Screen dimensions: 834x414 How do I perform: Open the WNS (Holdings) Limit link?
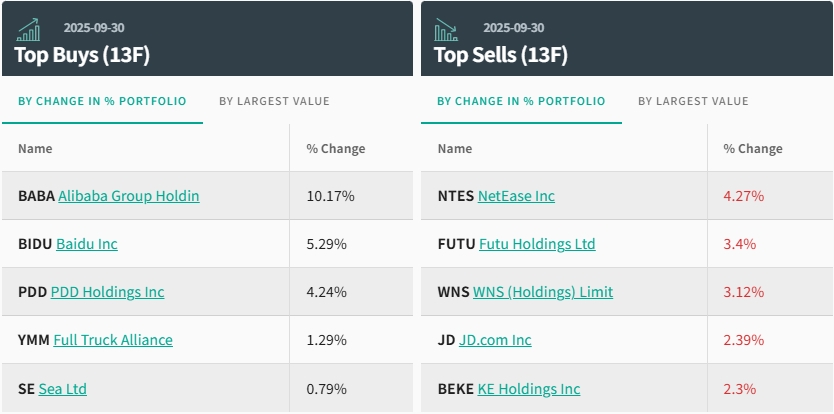point(543,292)
